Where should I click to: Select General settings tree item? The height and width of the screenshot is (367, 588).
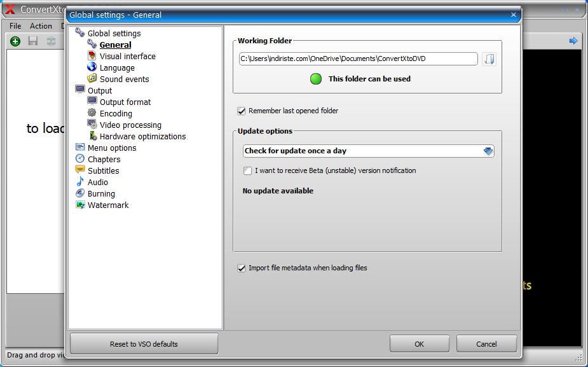click(116, 45)
